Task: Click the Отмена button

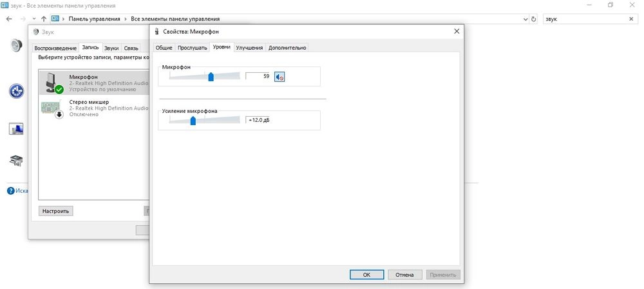Action: coord(406,274)
